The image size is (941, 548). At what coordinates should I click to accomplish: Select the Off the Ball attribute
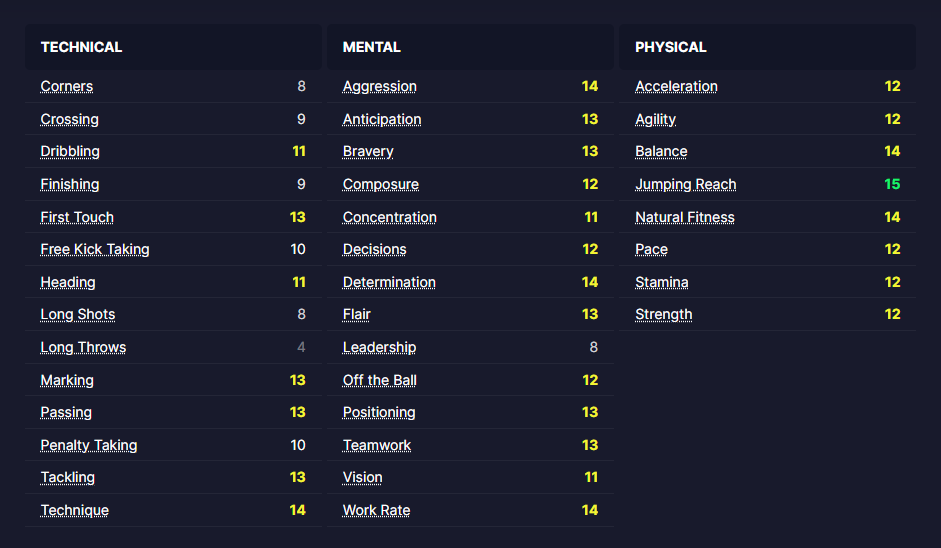pos(380,380)
